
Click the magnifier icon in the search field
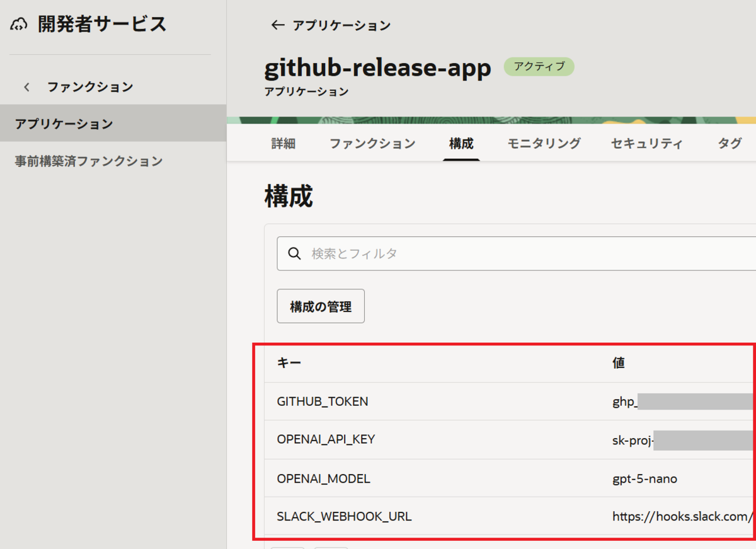(x=294, y=253)
